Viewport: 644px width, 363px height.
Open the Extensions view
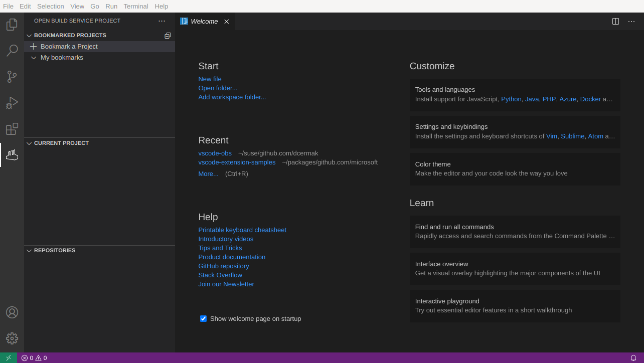[12, 129]
